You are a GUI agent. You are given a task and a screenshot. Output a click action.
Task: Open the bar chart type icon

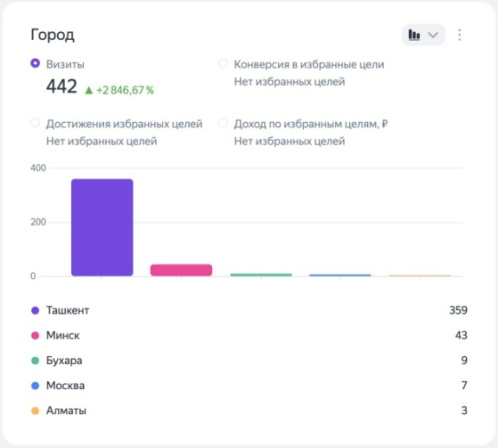pyautogui.click(x=414, y=35)
